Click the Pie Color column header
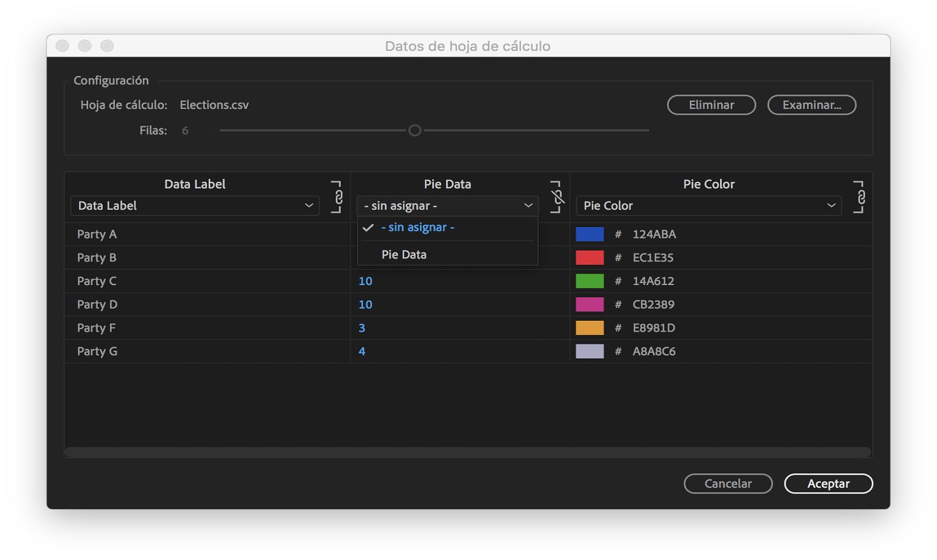This screenshot has height=560, width=937. coord(708,184)
